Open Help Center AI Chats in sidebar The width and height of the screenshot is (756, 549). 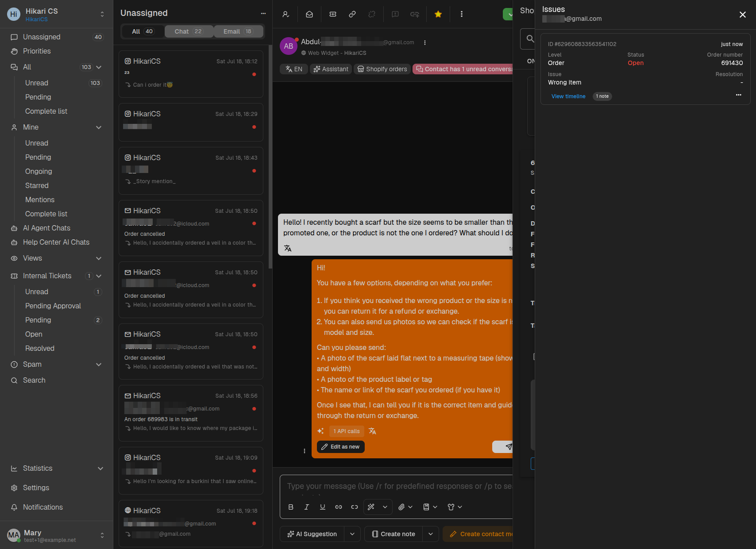pyautogui.click(x=56, y=242)
